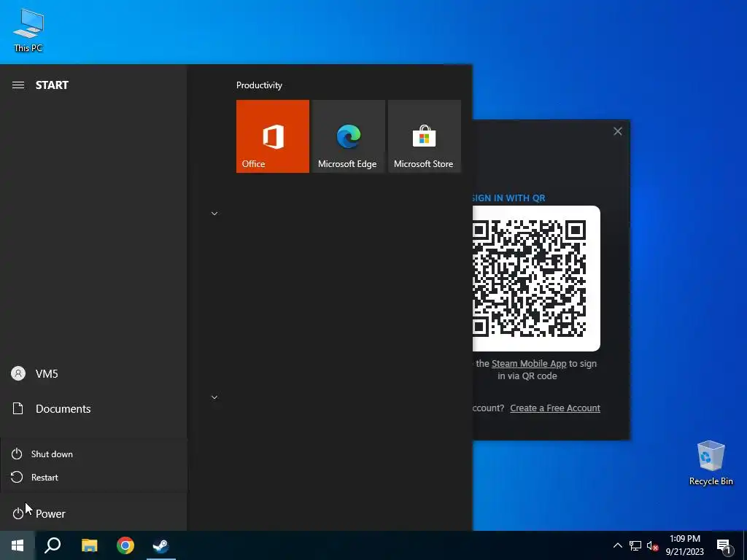Expand the second collapsed tile group chevron
The height and width of the screenshot is (560, 747).
[x=214, y=397]
